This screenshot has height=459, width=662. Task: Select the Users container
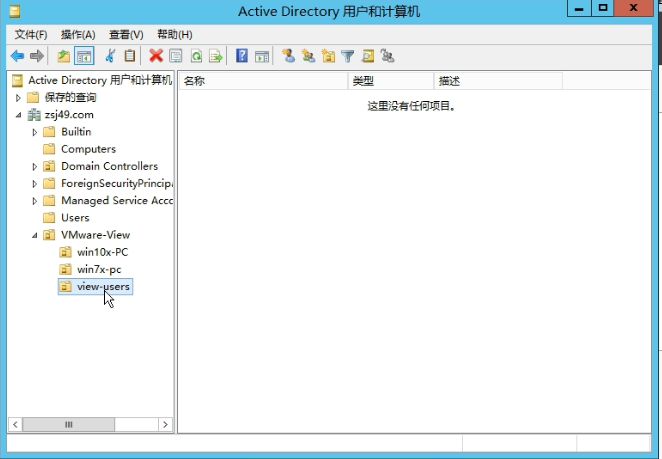tap(75, 218)
